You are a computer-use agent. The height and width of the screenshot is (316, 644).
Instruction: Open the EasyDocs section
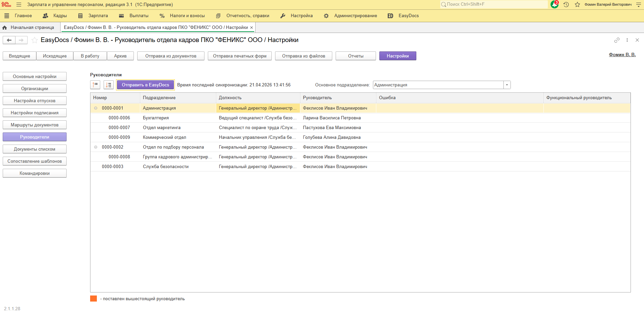[403, 16]
